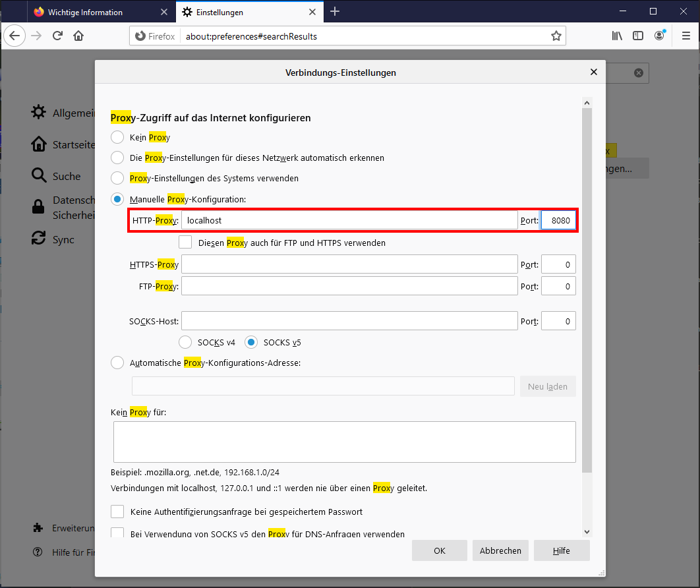Reload the page with the refresh icon
Screen dimensions: 700x588
pyautogui.click(x=57, y=36)
